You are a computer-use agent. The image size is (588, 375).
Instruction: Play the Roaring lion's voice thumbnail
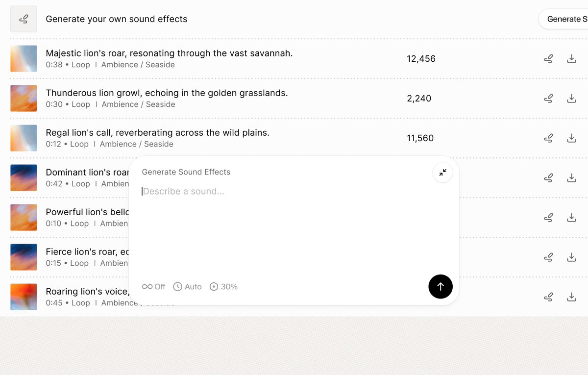pos(24,297)
